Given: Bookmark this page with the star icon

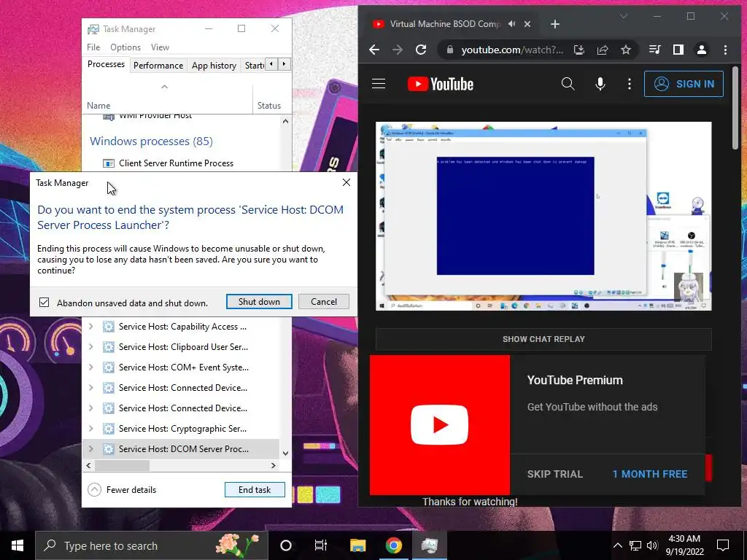Looking at the screenshot, I should [625, 50].
